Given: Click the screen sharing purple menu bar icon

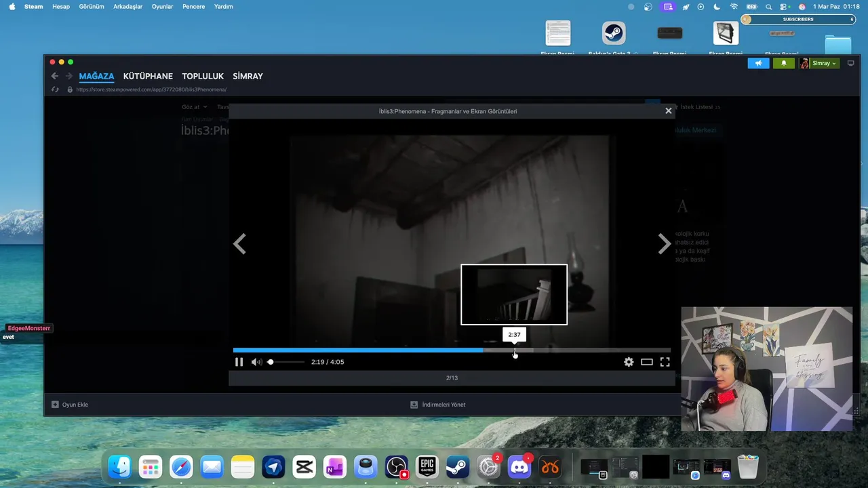Looking at the screenshot, I should (x=668, y=7).
